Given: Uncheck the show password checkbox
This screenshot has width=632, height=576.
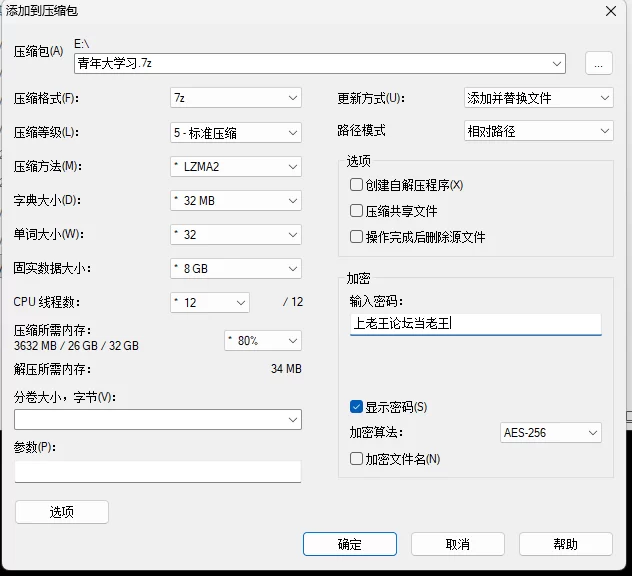Looking at the screenshot, I should [357, 407].
